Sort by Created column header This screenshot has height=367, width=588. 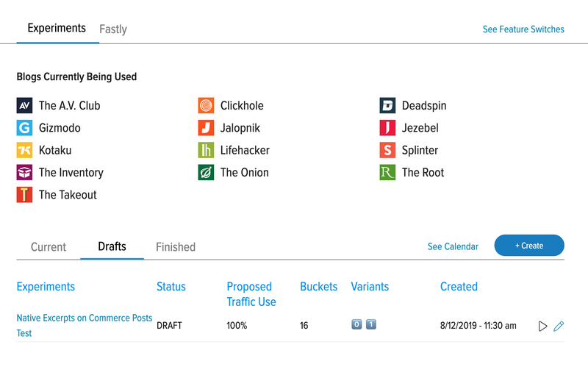pos(459,287)
